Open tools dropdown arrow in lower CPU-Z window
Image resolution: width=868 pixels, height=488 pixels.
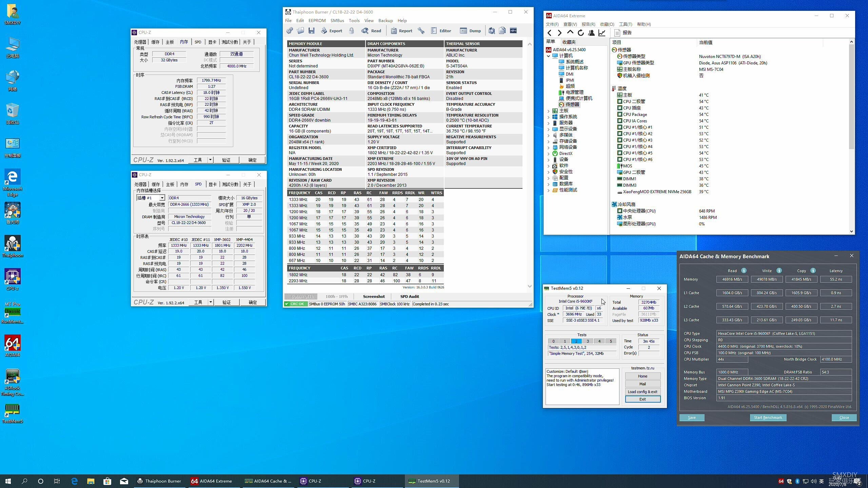click(x=211, y=302)
